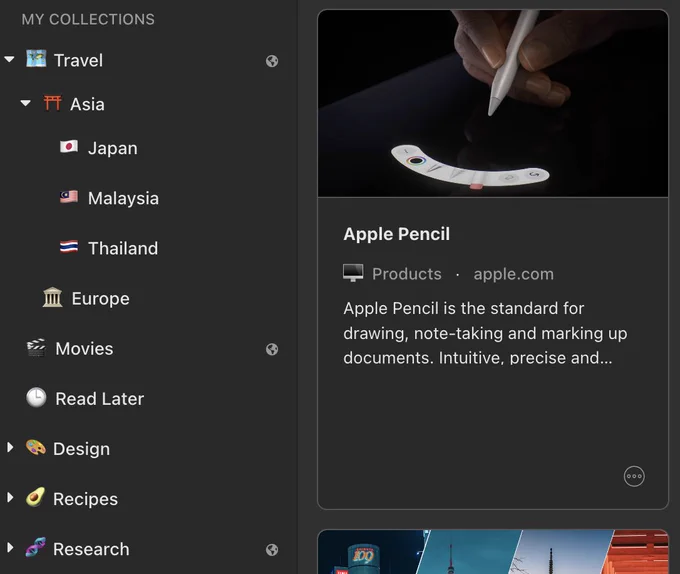Open the Apple Pencil card's more options button
This screenshot has height=574, width=680.
[634, 476]
